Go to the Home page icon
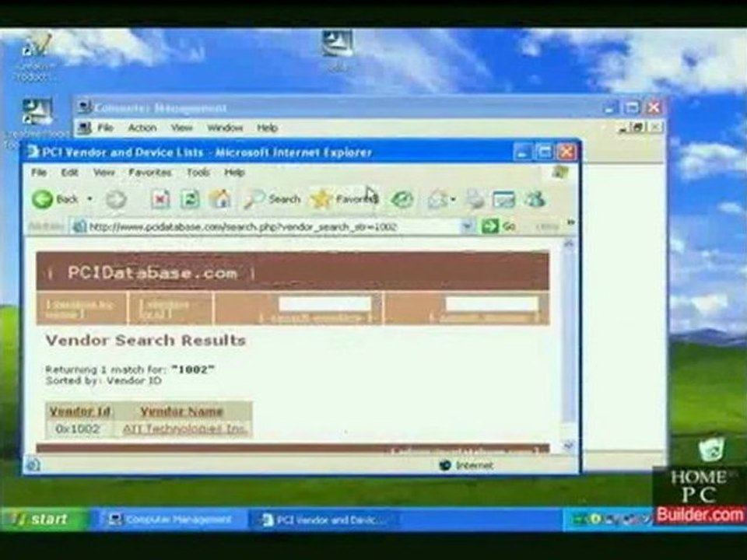Screen dimensions: 747x560 pyautogui.click(x=219, y=198)
